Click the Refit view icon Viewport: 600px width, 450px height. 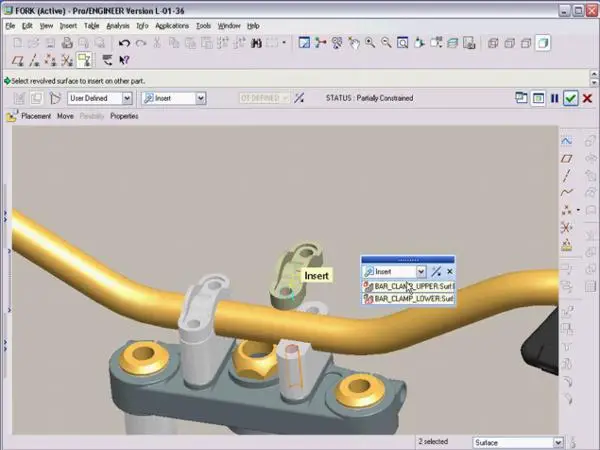(402, 42)
